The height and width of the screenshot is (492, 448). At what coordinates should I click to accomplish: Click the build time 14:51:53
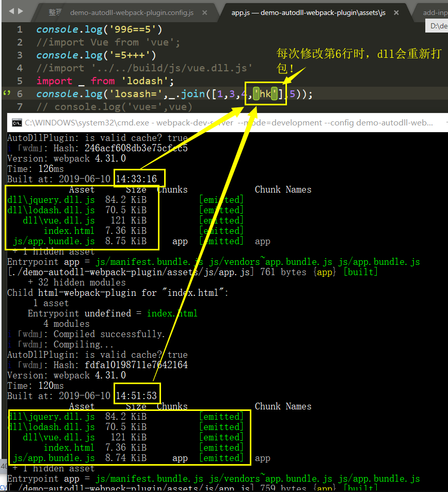(136, 396)
